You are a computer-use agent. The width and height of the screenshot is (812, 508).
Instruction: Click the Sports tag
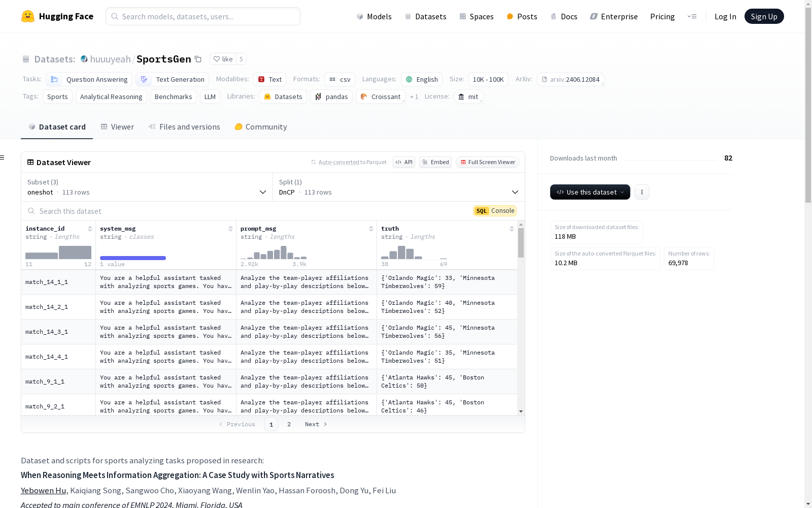pyautogui.click(x=57, y=97)
